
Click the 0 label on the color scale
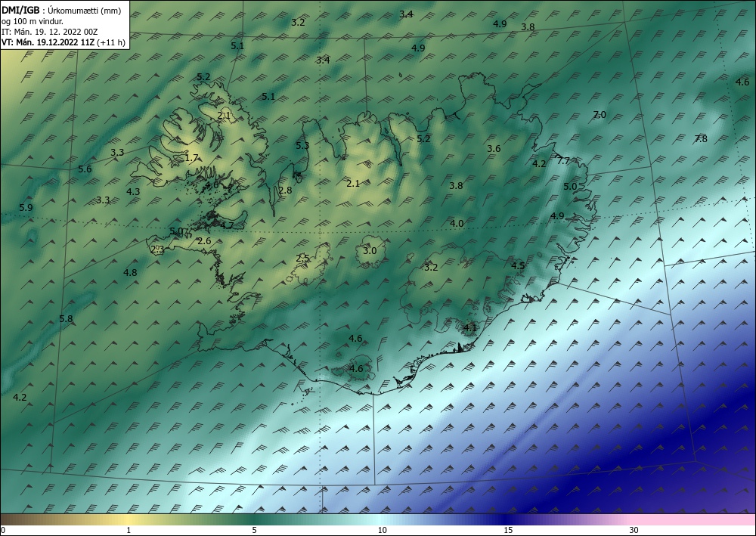tap(3, 530)
